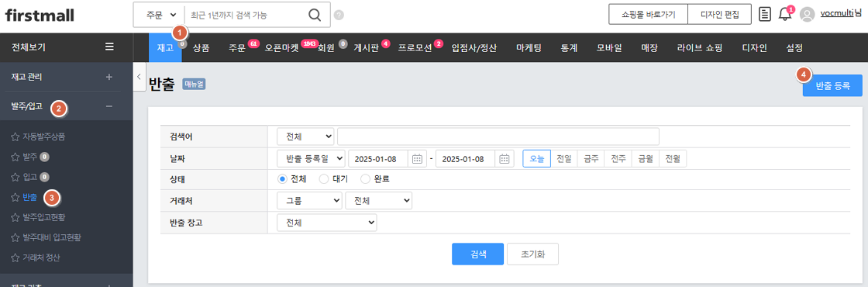The height and width of the screenshot is (287, 868).
Task: Open the notification bell icon
Action: coord(784,15)
